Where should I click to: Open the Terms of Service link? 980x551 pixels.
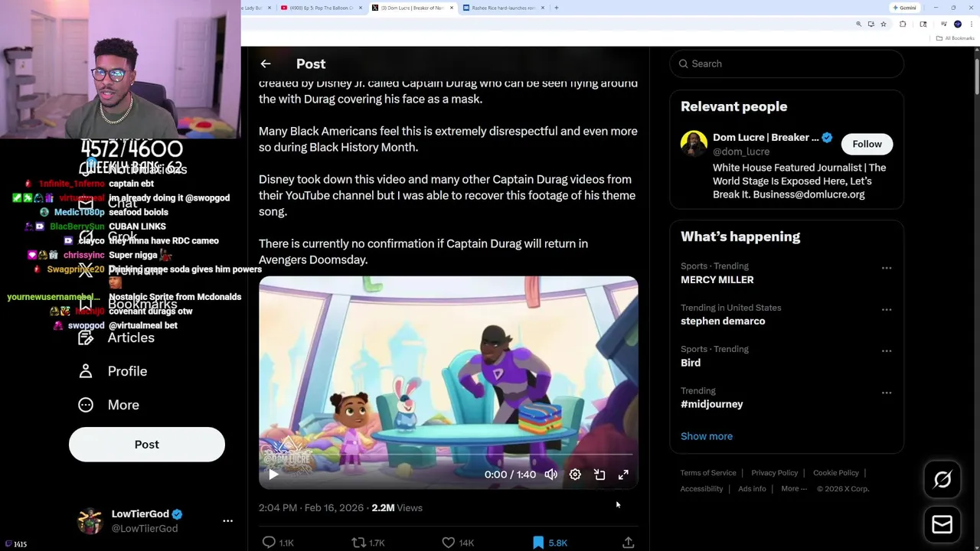(708, 473)
